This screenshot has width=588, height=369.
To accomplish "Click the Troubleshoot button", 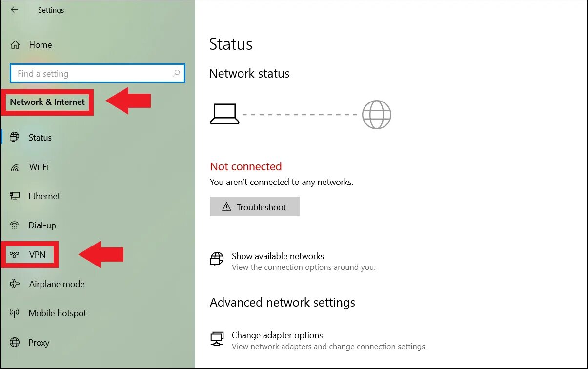I will point(255,206).
